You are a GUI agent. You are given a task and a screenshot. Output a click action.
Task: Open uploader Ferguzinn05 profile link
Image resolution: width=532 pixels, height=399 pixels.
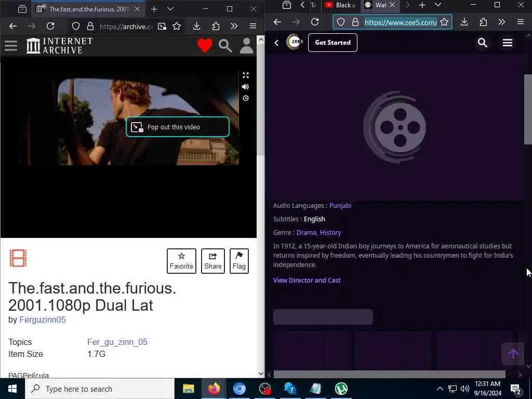click(43, 320)
